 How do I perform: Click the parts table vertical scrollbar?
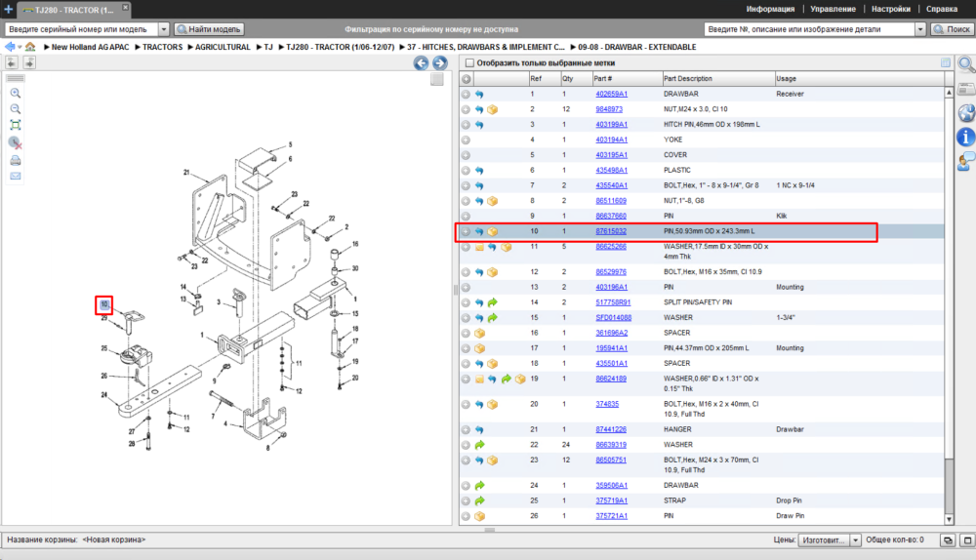[949, 305]
